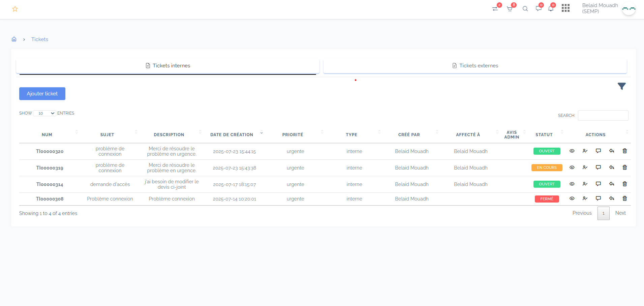
Task: Sort table by DESCRIPTION column
Action: click(169, 135)
